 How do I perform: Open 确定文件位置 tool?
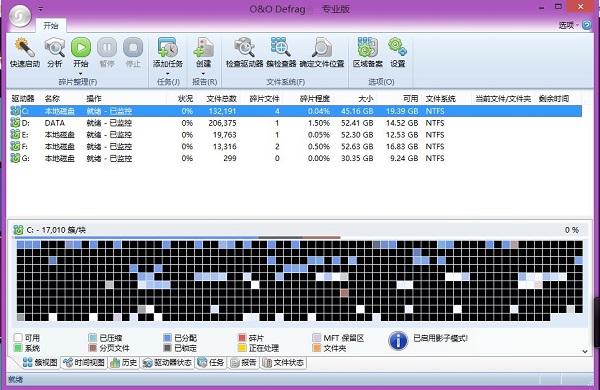coord(322,47)
